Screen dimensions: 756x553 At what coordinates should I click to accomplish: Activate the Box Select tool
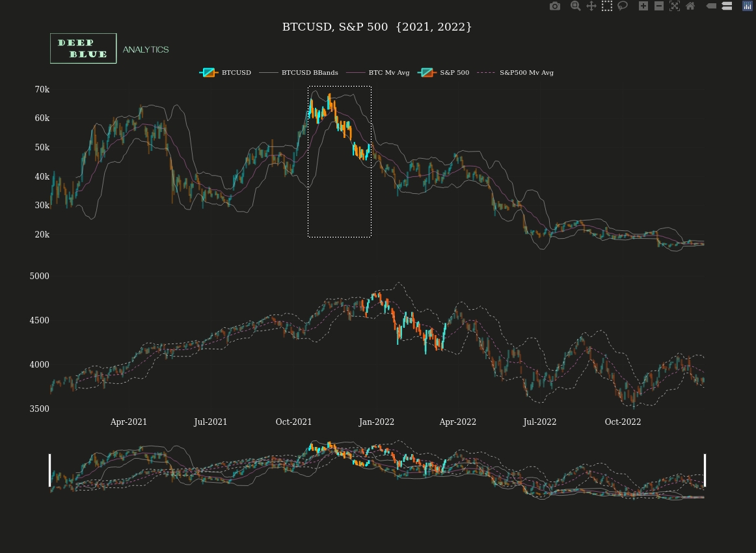(607, 6)
